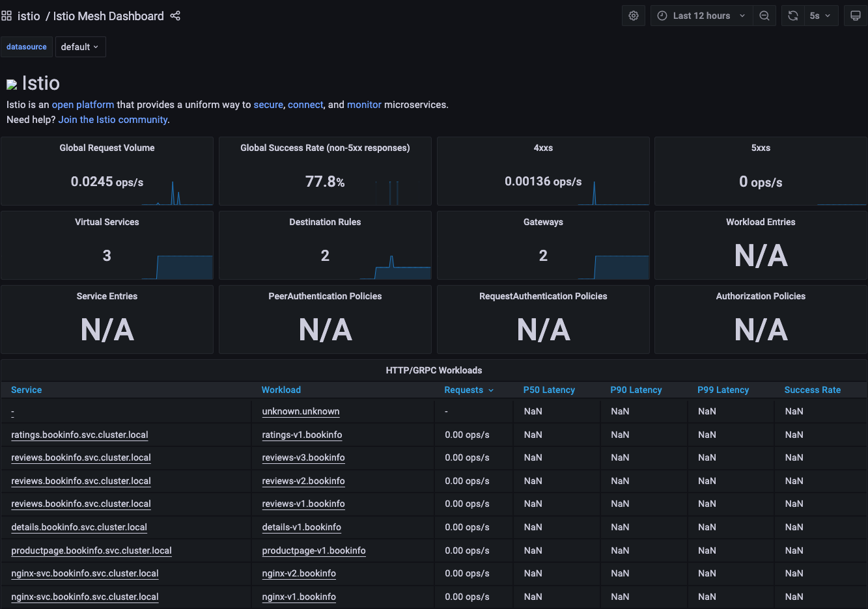868x609 pixels.
Task: Click Virtual Services sparkline graph
Action: (177, 267)
